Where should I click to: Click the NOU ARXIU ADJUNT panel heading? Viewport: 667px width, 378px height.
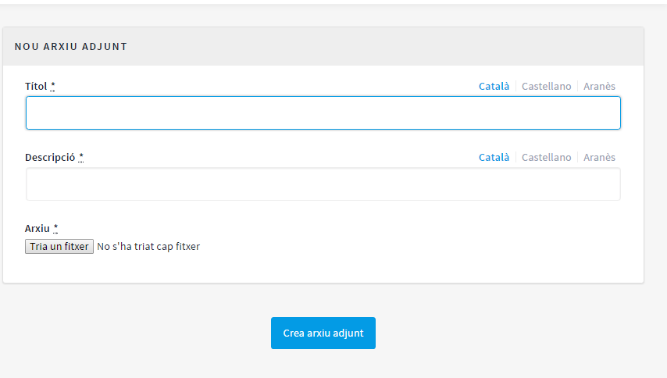pyautogui.click(x=71, y=46)
